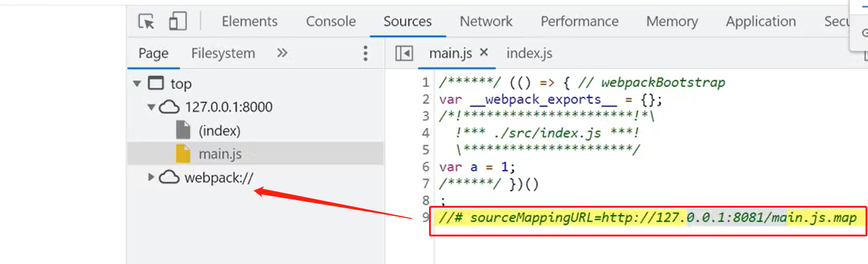Switch to the index.js editor tab
The width and height of the screenshot is (868, 264).
(529, 54)
